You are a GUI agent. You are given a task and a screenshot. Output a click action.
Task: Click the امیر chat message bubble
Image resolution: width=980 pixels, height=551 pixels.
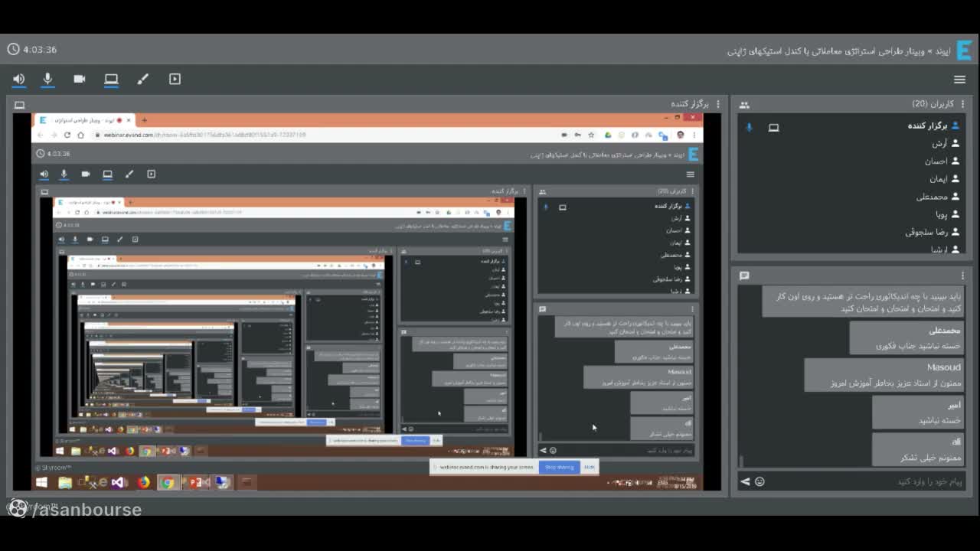(918, 412)
